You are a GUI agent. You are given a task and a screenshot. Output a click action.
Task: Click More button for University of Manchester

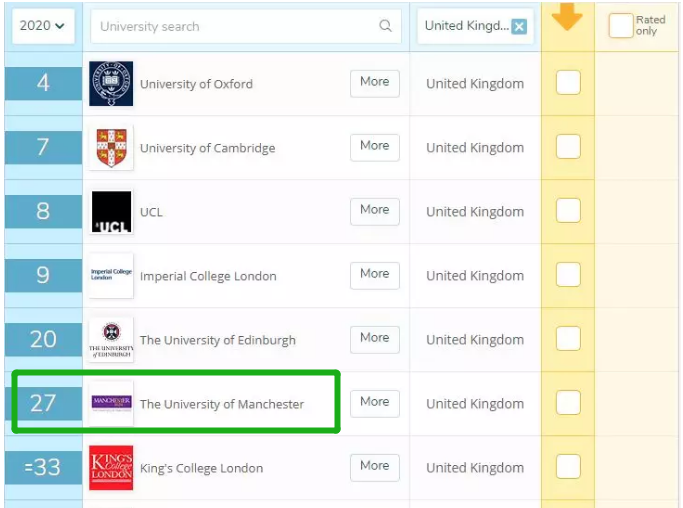coord(374,403)
